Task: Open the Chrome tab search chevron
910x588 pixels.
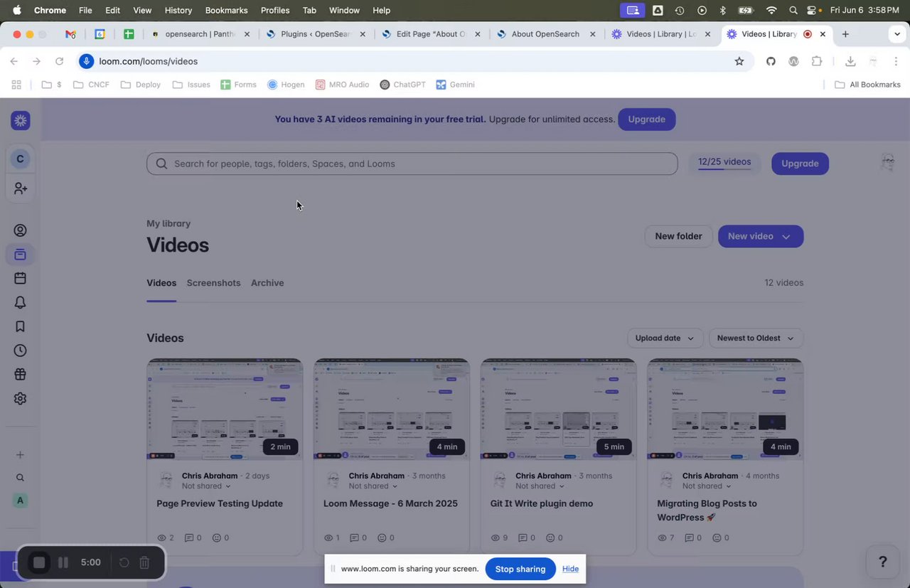Action: click(897, 34)
